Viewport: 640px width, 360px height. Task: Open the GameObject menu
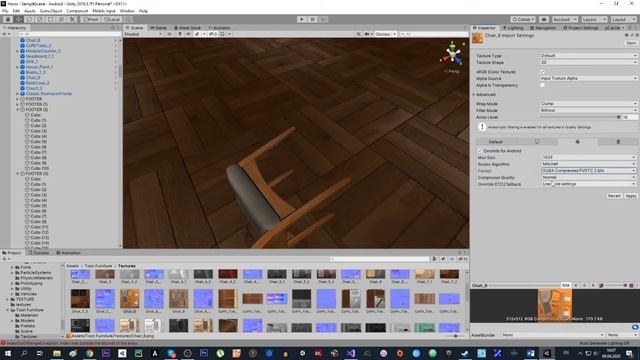tap(51, 11)
